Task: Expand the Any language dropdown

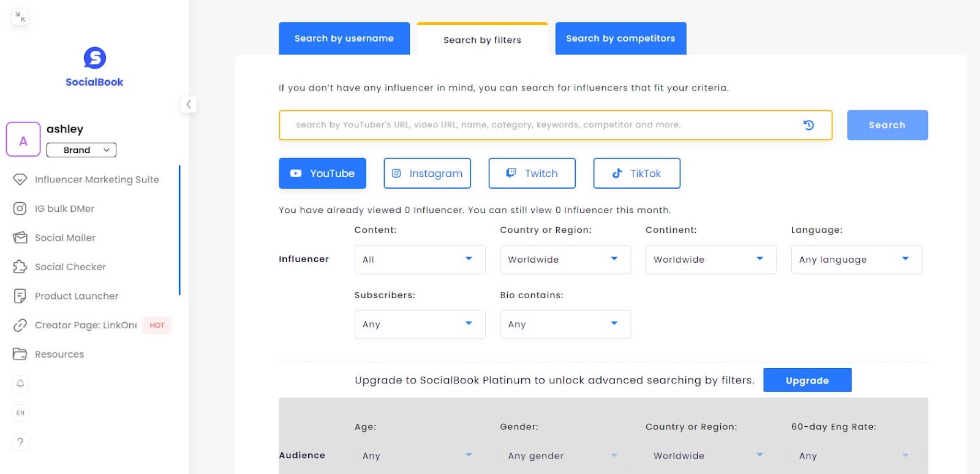Action: pos(856,260)
